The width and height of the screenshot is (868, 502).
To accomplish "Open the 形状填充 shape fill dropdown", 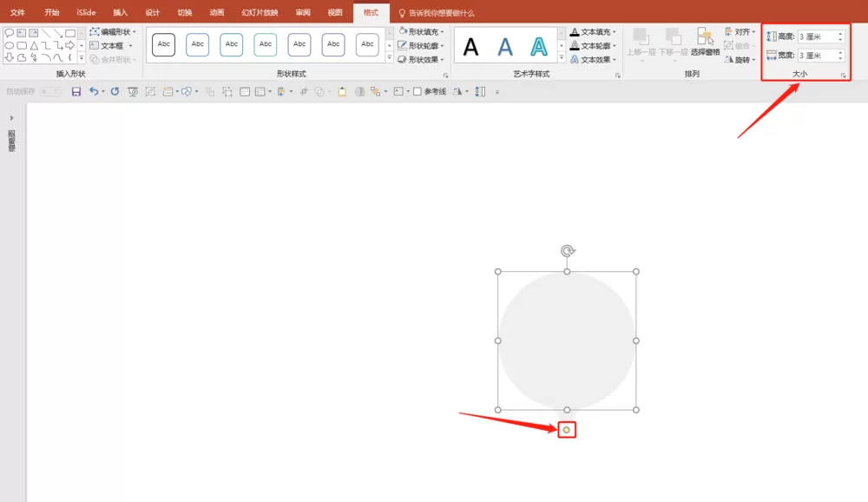I will point(421,31).
